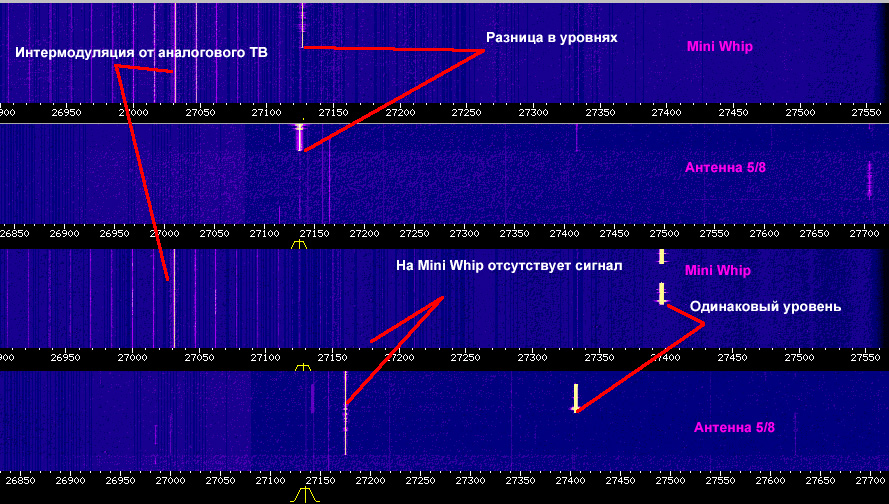Screen dimensions: 889x504
Task: Select 27600 on the second frequency scale
Action: pos(764,233)
